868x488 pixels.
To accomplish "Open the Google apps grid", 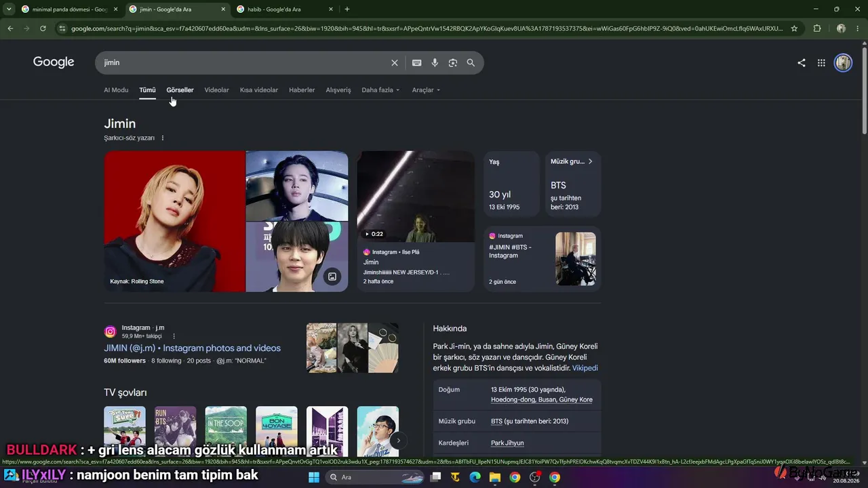I will [x=821, y=62].
